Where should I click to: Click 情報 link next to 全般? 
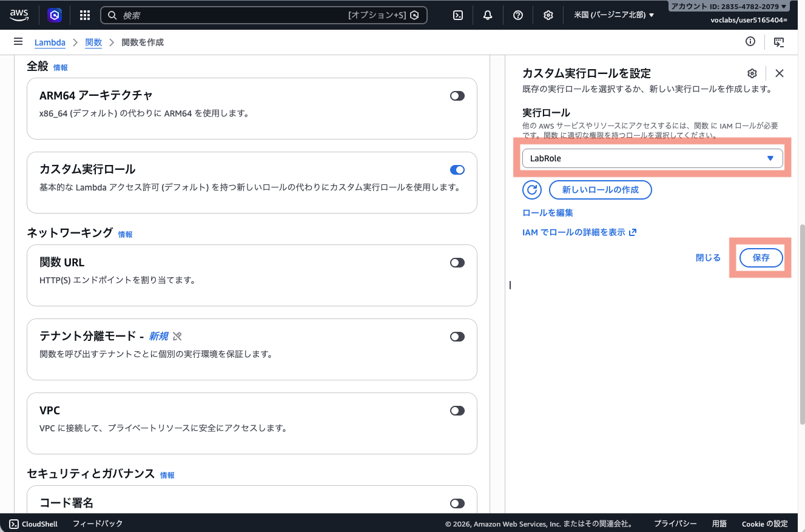(x=61, y=68)
